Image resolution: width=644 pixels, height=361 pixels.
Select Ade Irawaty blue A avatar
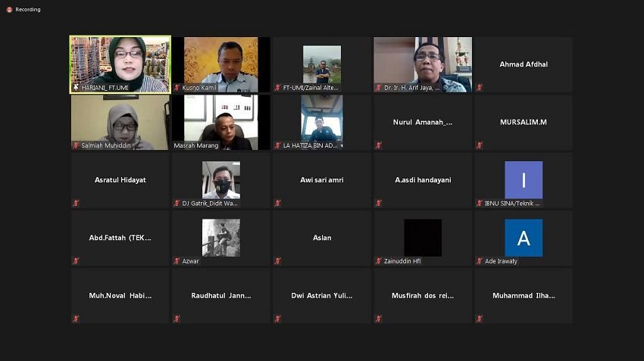pos(524,238)
